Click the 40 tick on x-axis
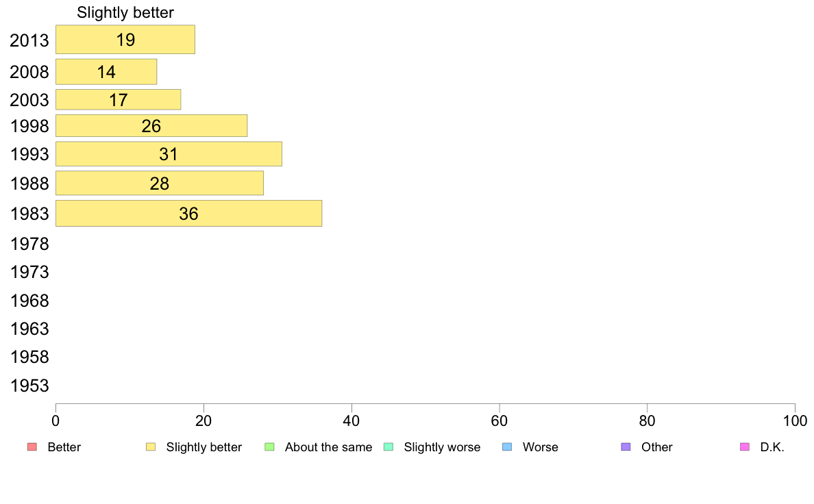 pos(351,421)
